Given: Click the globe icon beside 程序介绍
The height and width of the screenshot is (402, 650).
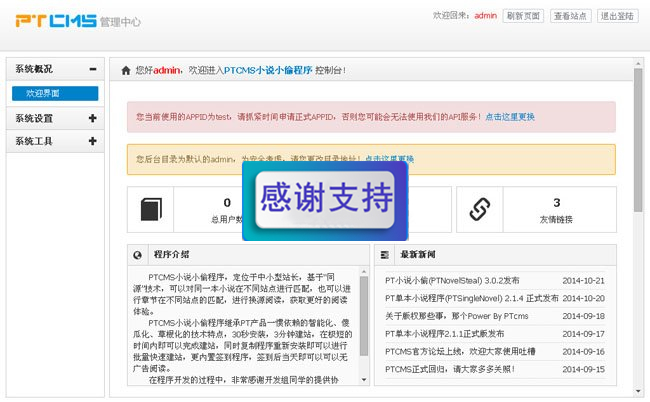Looking at the screenshot, I should (x=138, y=255).
